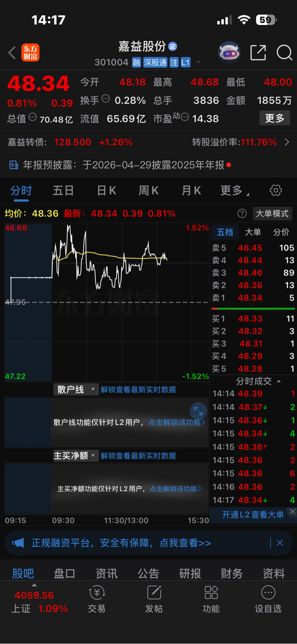Tap the info icon beside 换手
This screenshot has width=297, height=644.
106,99
